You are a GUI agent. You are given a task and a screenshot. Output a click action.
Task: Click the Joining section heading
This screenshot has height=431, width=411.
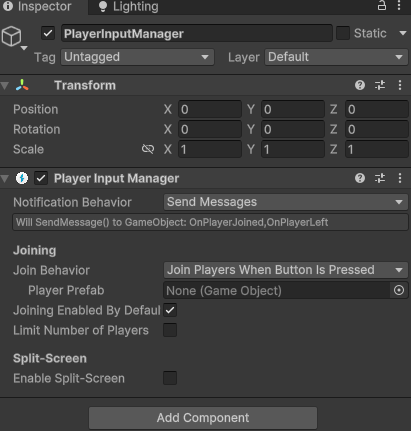coord(34,250)
